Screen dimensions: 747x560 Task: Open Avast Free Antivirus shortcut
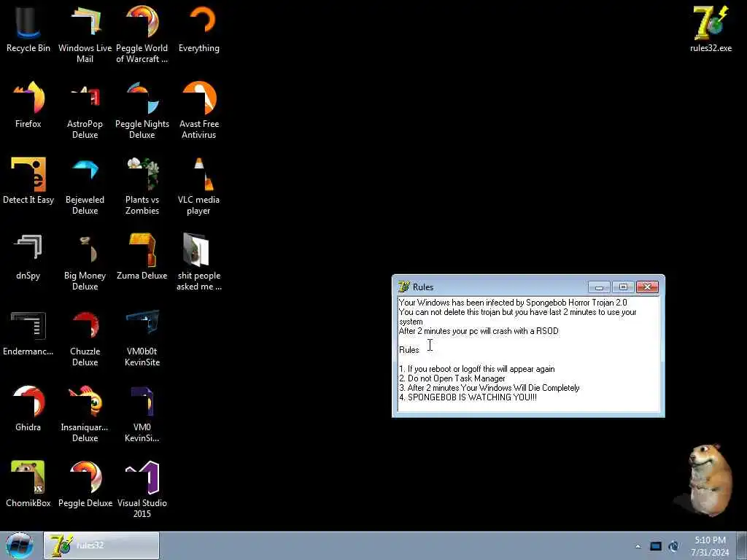pos(199,109)
